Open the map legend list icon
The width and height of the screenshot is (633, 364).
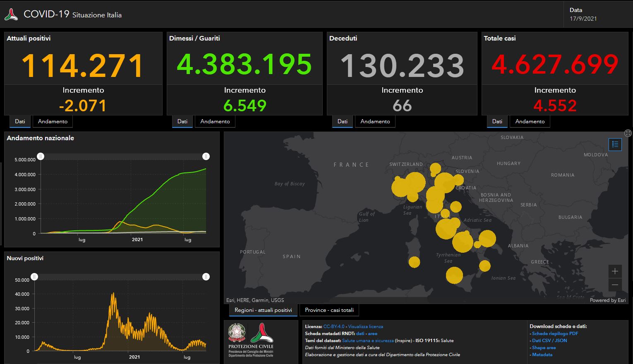tap(615, 144)
